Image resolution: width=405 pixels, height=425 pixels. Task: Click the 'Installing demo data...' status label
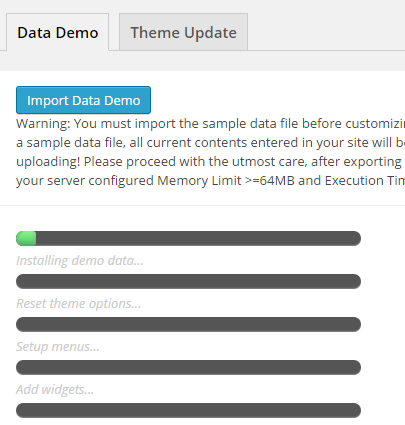click(80, 260)
